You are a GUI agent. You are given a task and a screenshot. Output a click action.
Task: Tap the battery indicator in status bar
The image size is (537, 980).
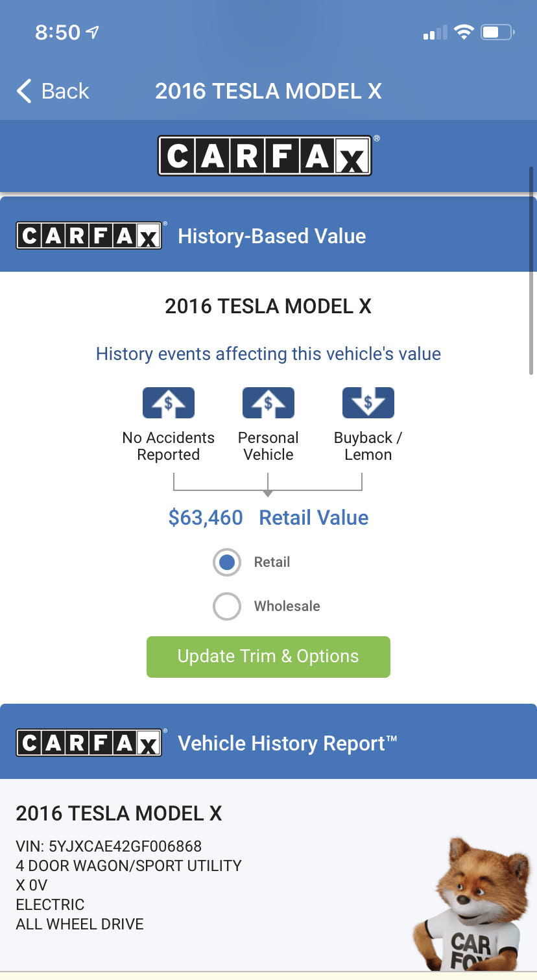pos(497,32)
